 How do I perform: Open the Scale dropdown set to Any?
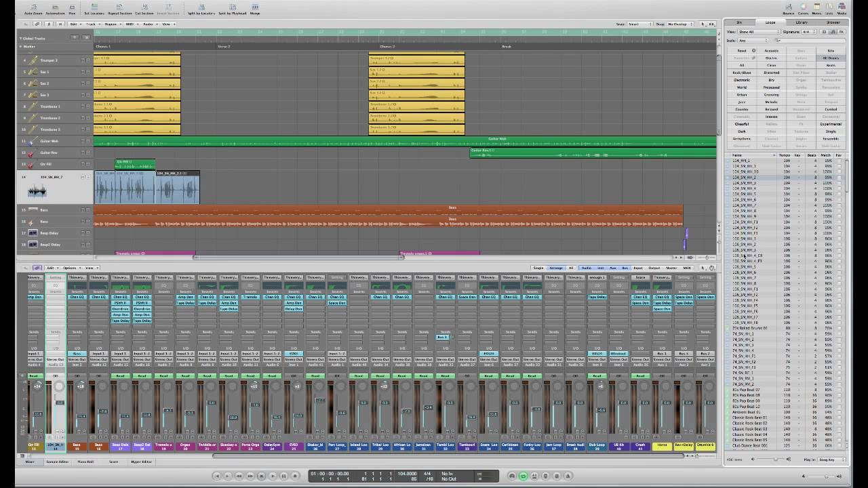click(x=754, y=40)
